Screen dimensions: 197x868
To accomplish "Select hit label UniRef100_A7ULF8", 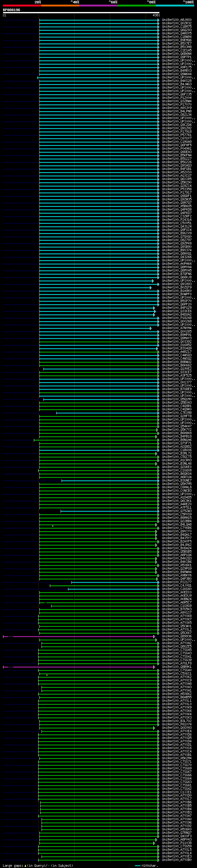I will click(176, 664).
